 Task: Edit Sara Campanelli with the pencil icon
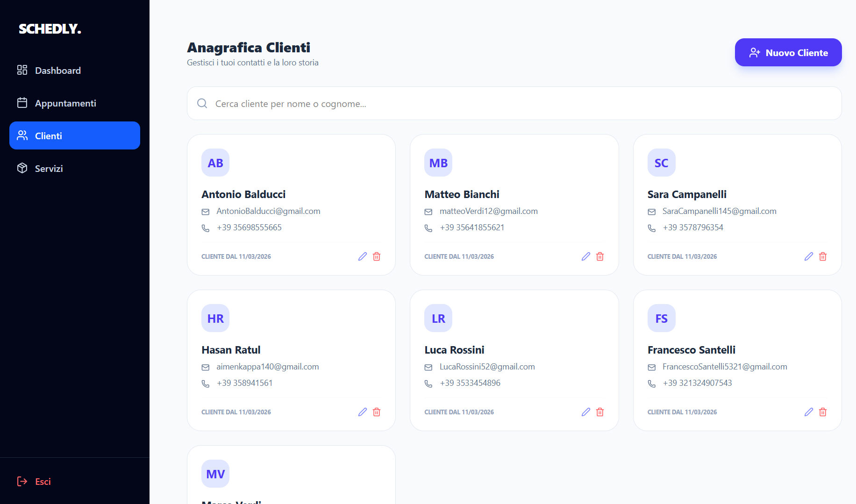(809, 256)
